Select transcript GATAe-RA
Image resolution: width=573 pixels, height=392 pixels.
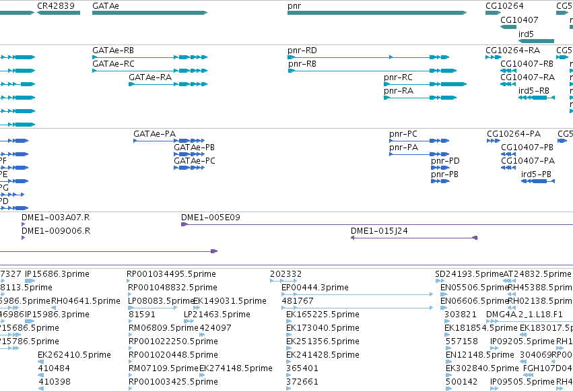[x=150, y=77]
